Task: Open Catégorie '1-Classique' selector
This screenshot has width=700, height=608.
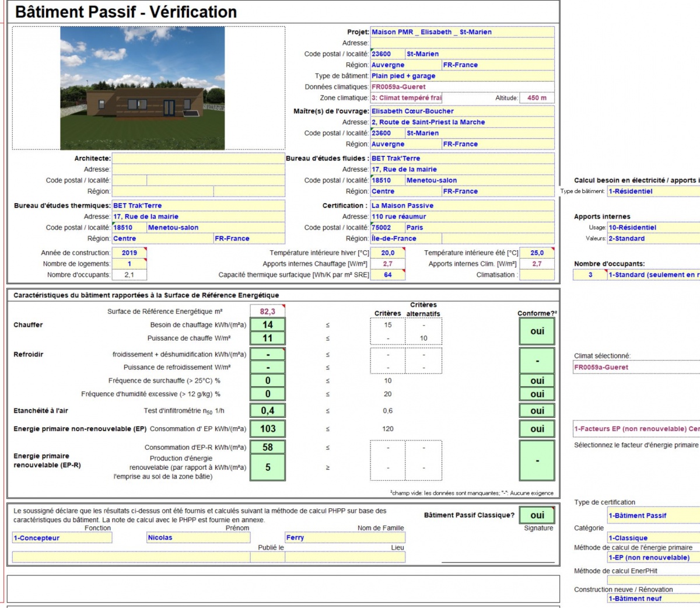Action: point(653,538)
